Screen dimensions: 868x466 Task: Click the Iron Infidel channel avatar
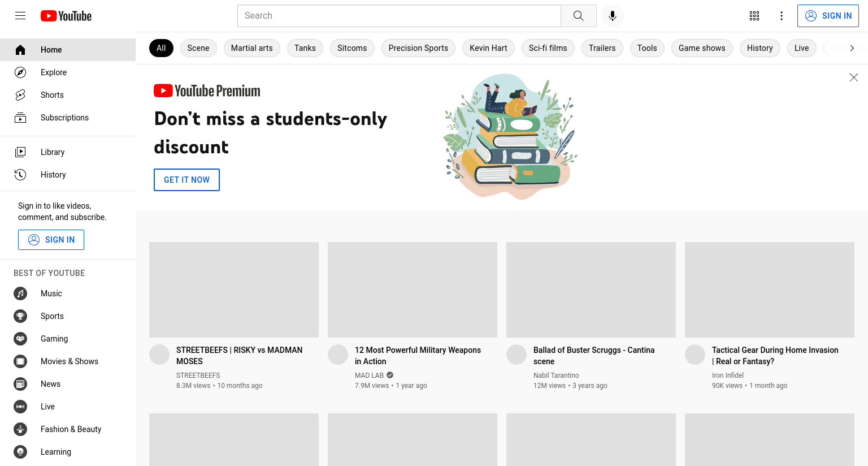coord(695,355)
